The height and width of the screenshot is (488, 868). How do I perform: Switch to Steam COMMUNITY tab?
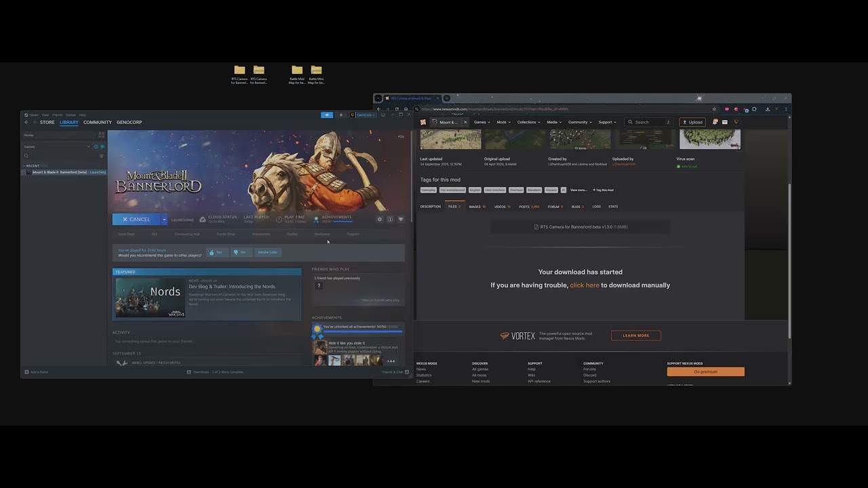coord(98,122)
